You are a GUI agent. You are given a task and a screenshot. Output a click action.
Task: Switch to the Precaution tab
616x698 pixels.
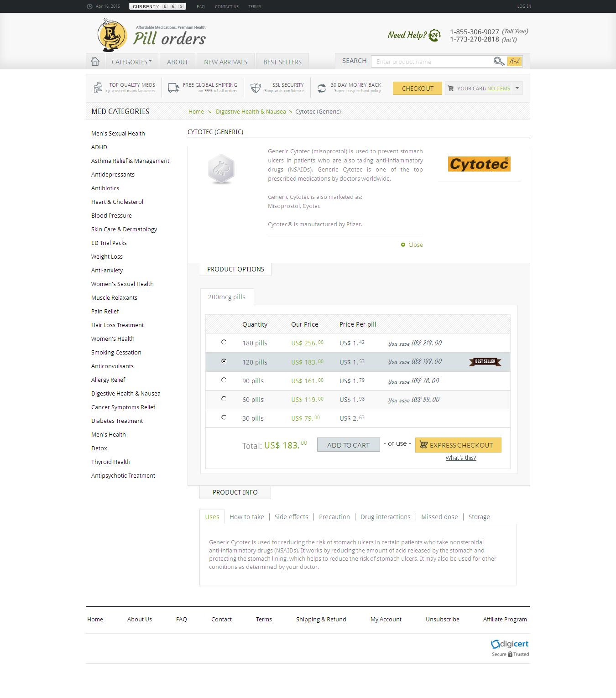(334, 517)
